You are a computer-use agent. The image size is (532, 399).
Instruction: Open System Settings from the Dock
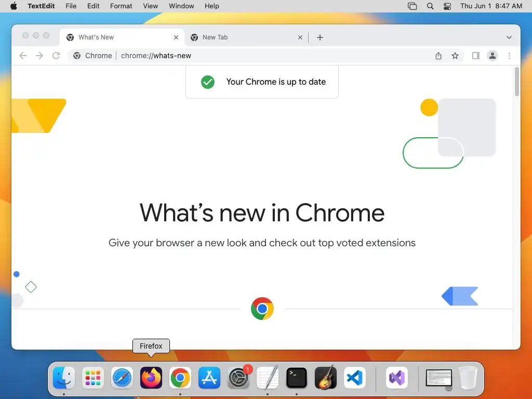[x=238, y=378]
